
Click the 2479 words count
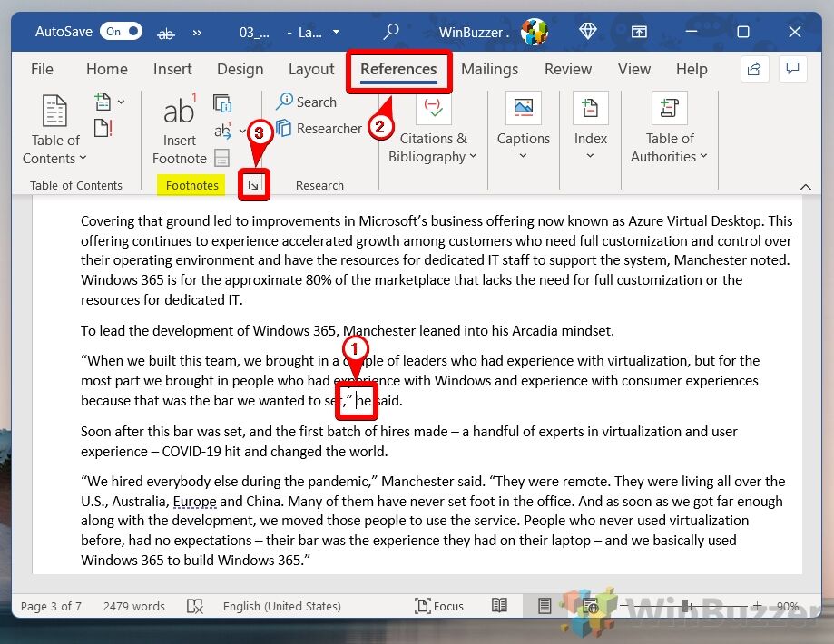click(x=134, y=606)
